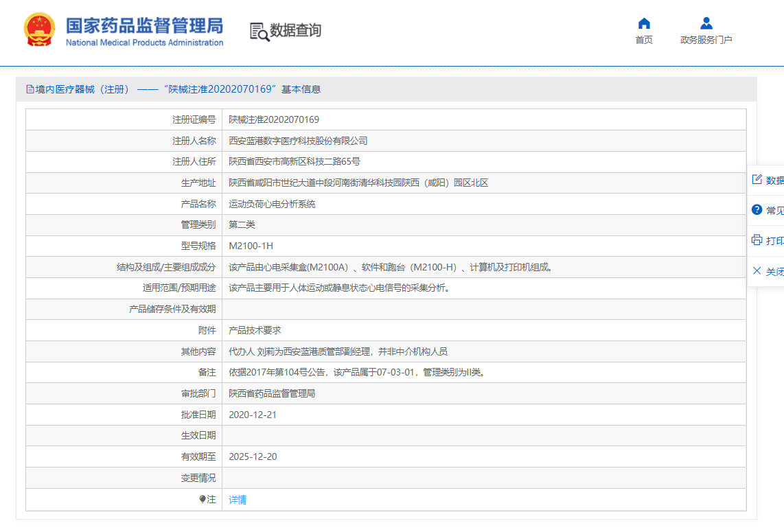Click the production address in 咸阳市

(x=358, y=183)
